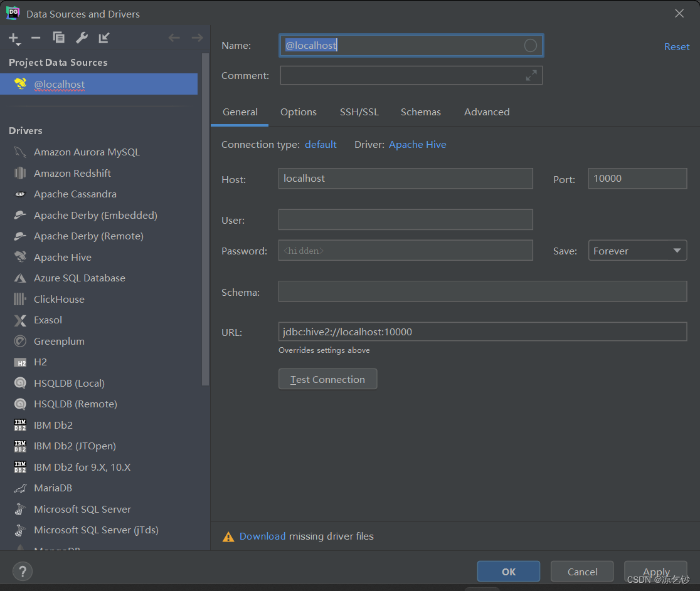This screenshot has width=700, height=591.
Task: Close the Data Sources and Drivers dialog
Action: (x=679, y=13)
